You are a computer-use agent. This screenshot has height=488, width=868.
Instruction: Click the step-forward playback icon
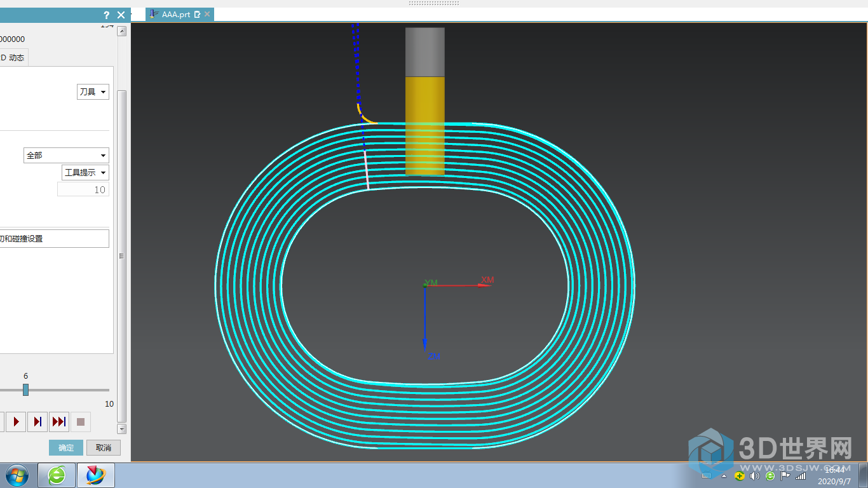tap(37, 421)
